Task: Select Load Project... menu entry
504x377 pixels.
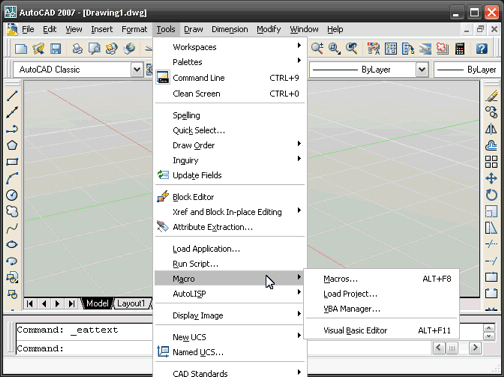Action: click(x=381, y=294)
